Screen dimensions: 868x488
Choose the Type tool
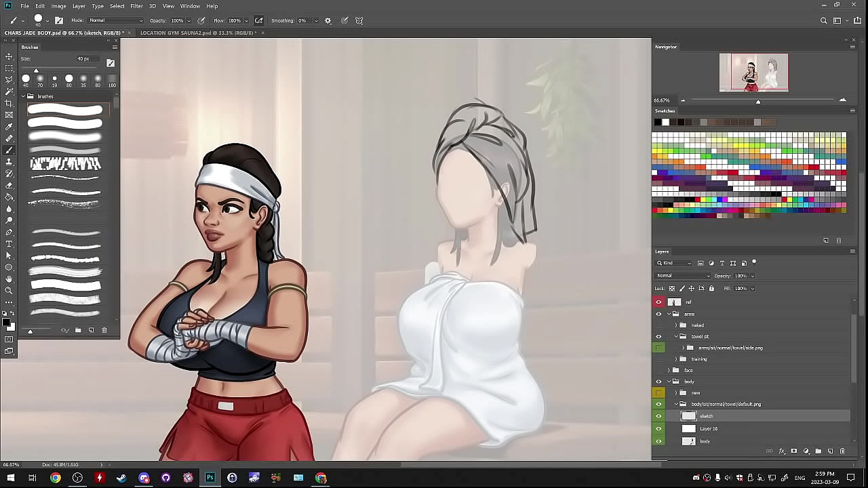[9, 243]
